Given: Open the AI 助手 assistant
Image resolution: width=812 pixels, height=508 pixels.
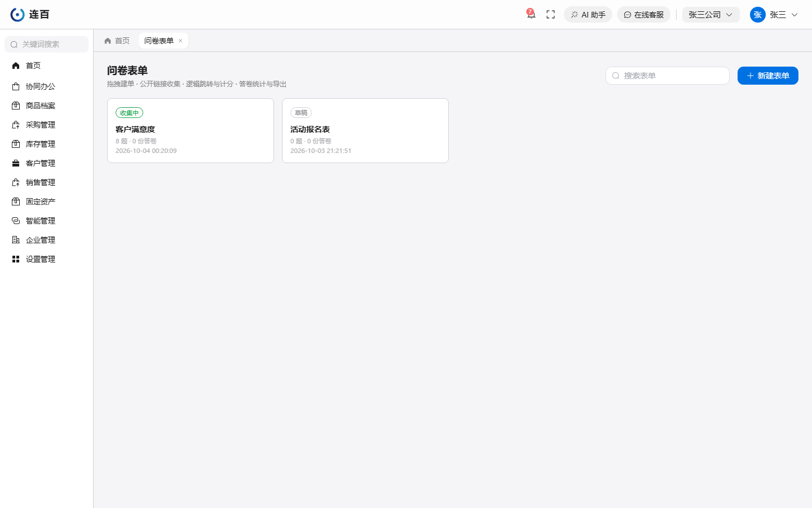Looking at the screenshot, I should pos(588,15).
